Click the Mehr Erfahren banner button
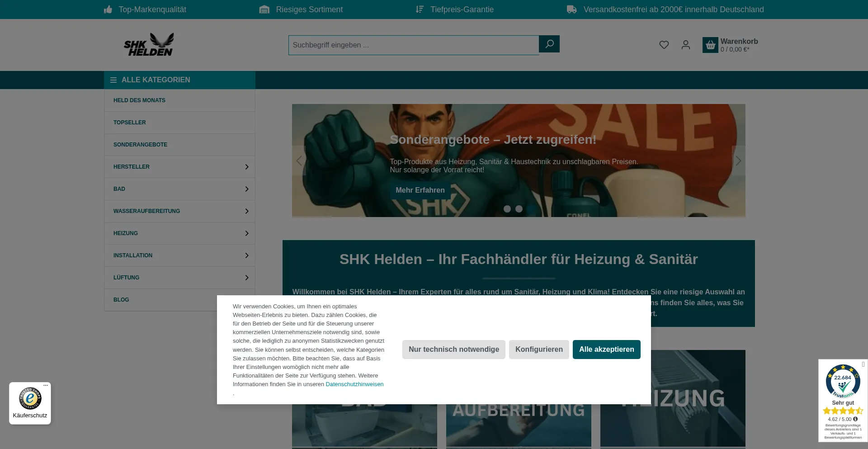 pyautogui.click(x=420, y=190)
